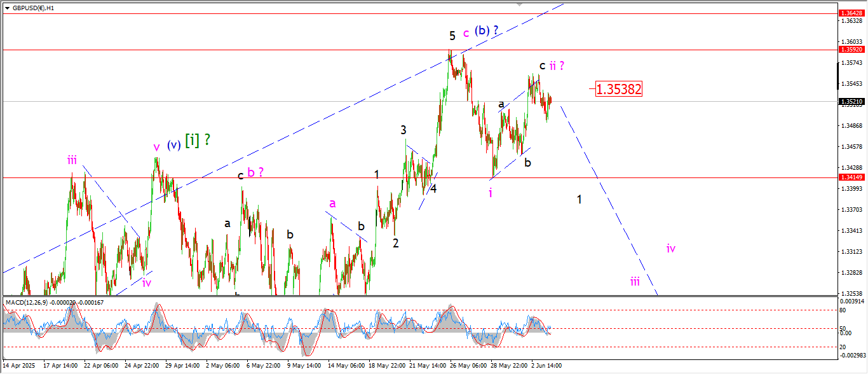
Task: Select the magenta "v" label left of (v)
Action: tap(156, 147)
